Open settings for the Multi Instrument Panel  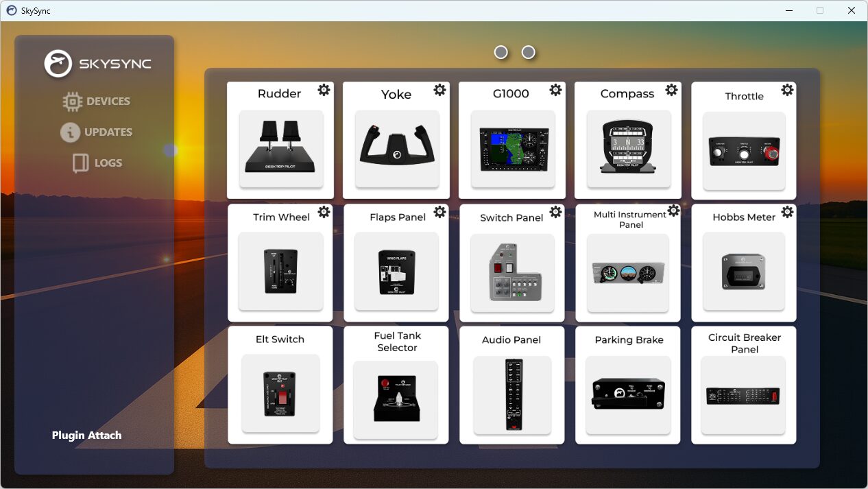tap(673, 211)
